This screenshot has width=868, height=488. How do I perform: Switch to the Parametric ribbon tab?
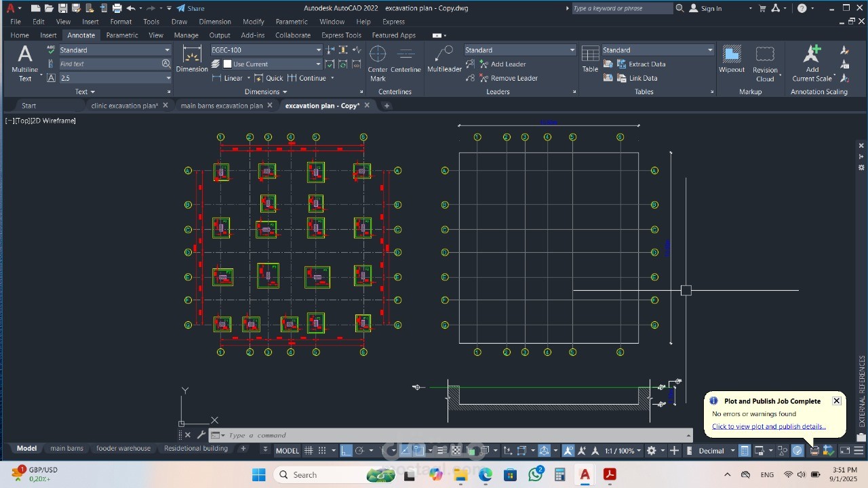click(x=122, y=35)
